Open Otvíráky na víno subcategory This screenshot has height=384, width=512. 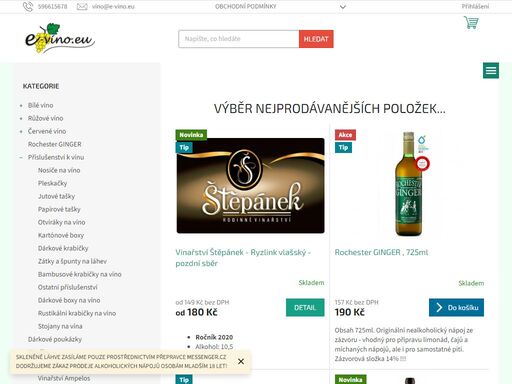[x=62, y=222]
